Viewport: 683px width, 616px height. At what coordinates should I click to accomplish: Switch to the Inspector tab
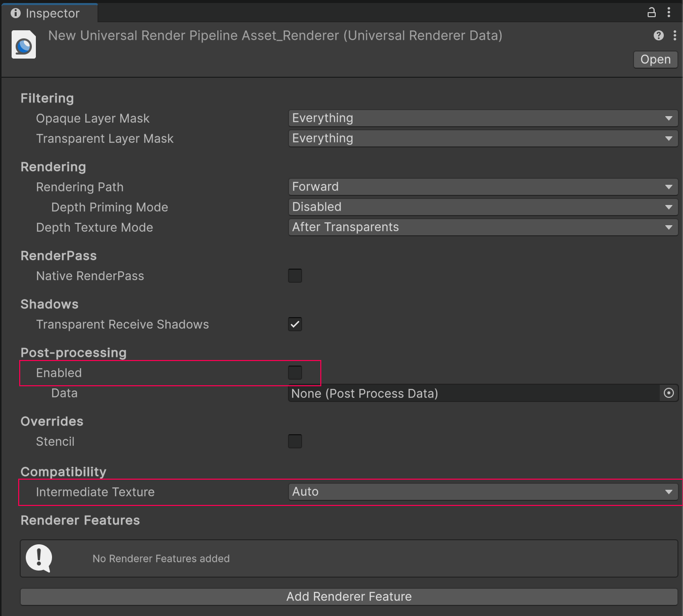(51, 13)
